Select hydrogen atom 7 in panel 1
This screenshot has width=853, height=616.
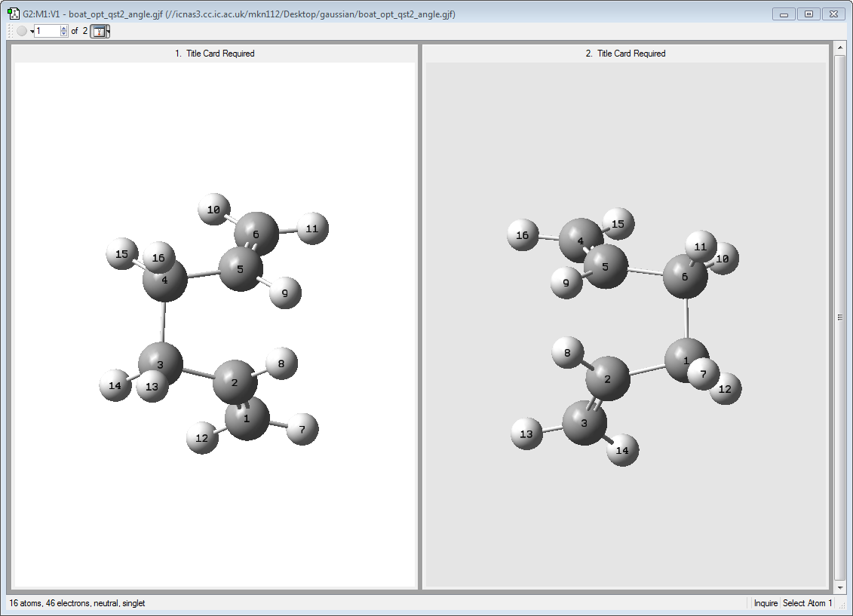point(302,430)
